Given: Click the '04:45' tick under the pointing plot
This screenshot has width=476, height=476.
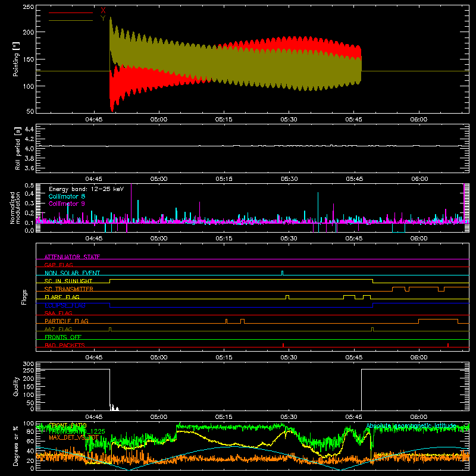Looking at the screenshot, I should (94, 120).
